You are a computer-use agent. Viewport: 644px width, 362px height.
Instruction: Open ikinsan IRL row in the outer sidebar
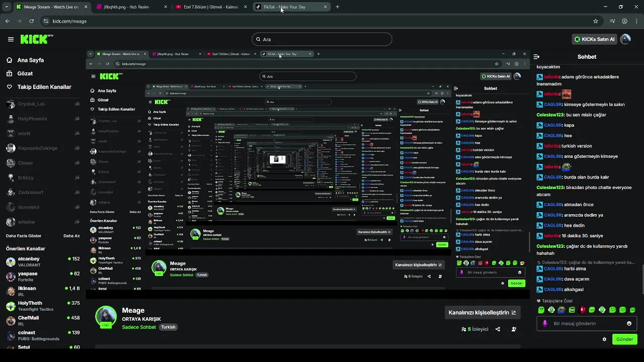(43, 291)
